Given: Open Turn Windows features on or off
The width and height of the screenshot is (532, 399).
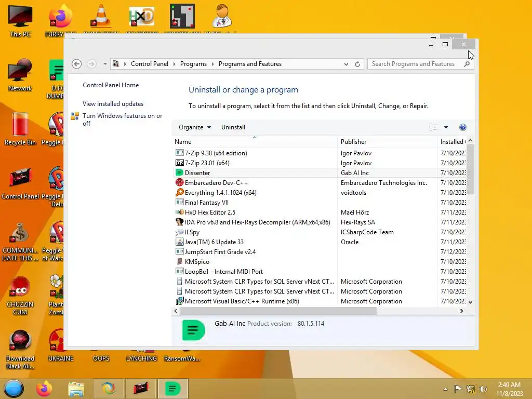Looking at the screenshot, I should coord(122,119).
